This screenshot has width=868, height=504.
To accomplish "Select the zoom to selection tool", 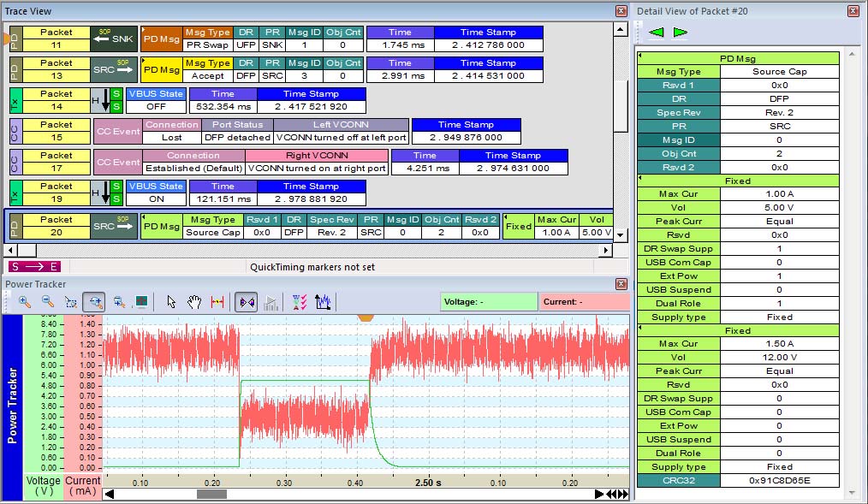I will point(71,302).
